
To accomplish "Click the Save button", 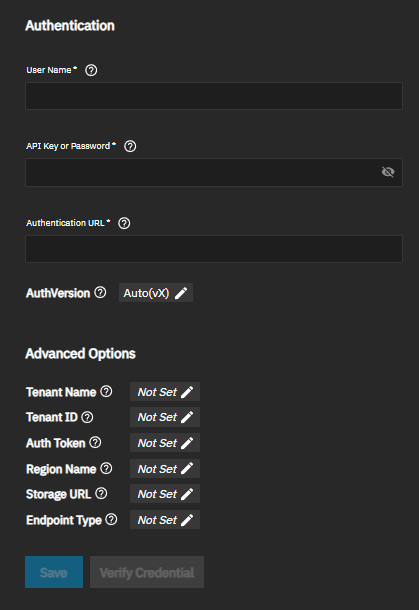I will click(54, 572).
